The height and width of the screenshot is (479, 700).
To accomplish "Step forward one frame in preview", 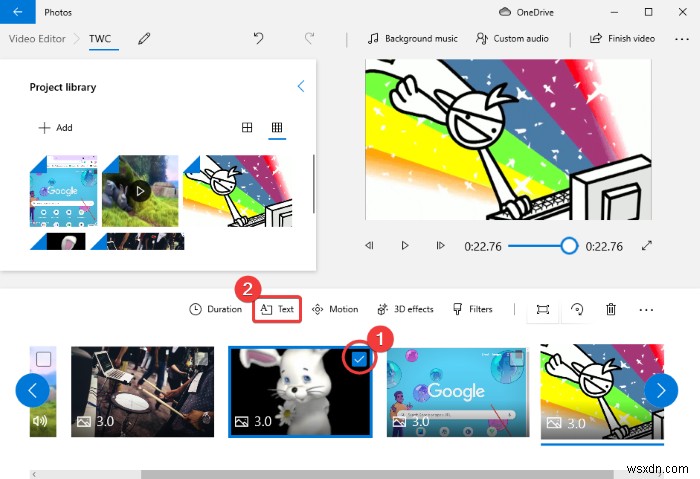I will [x=440, y=246].
